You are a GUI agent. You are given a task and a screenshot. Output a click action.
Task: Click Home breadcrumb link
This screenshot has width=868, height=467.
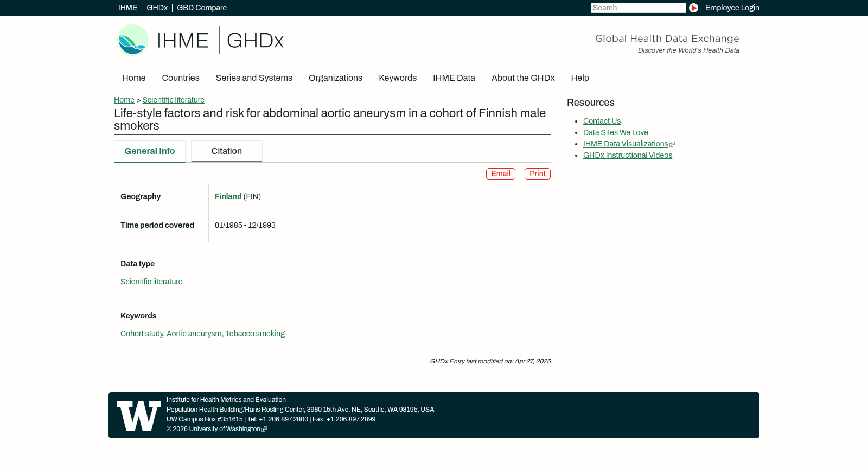(124, 100)
